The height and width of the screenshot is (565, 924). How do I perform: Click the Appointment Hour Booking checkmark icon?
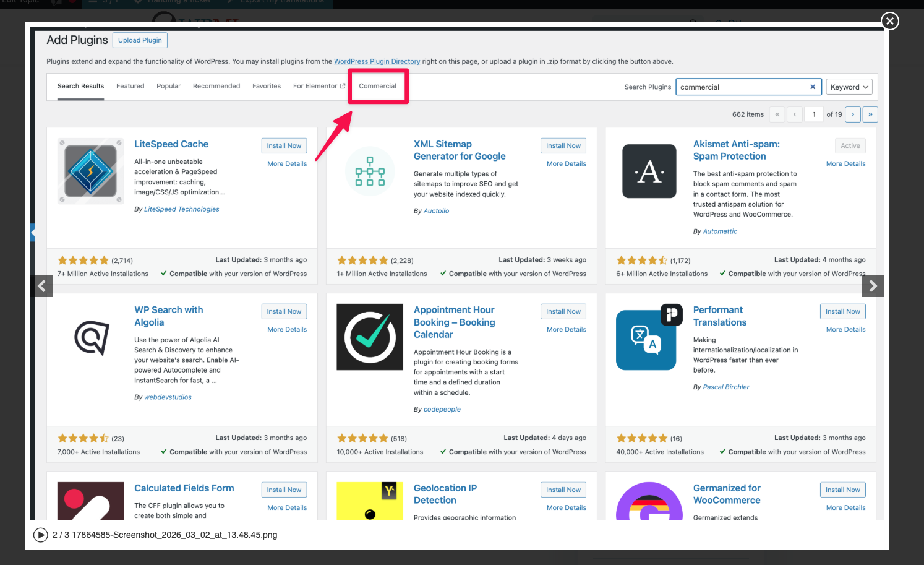coord(370,337)
